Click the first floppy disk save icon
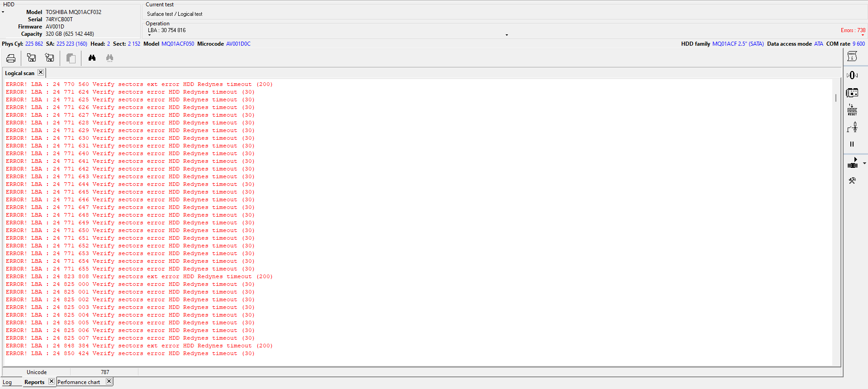Screen dimensions: 868x389 [x=31, y=58]
